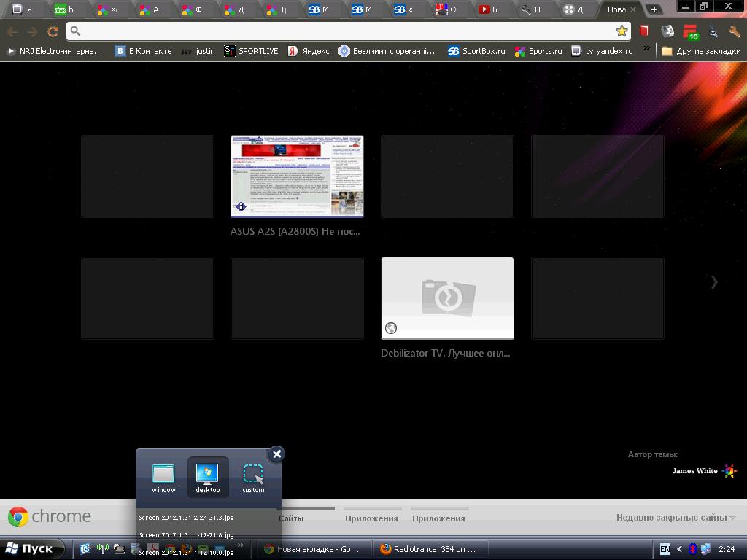Click the scanner-like extension icon
Image resolution: width=747 pixels, height=560 pixels.
(x=713, y=32)
